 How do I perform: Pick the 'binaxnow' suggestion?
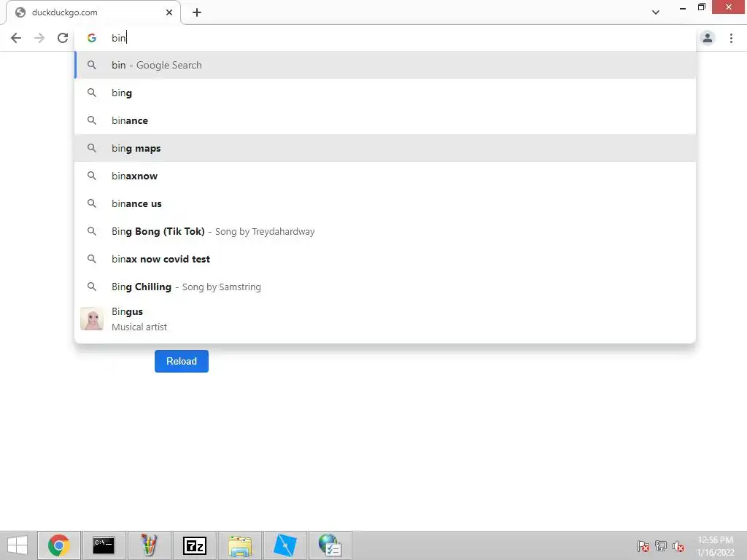[385, 176]
